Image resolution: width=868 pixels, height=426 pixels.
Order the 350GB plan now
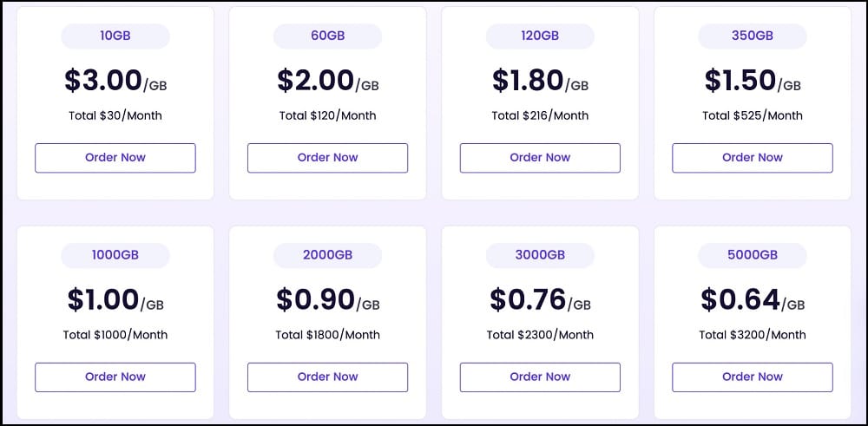(x=753, y=158)
